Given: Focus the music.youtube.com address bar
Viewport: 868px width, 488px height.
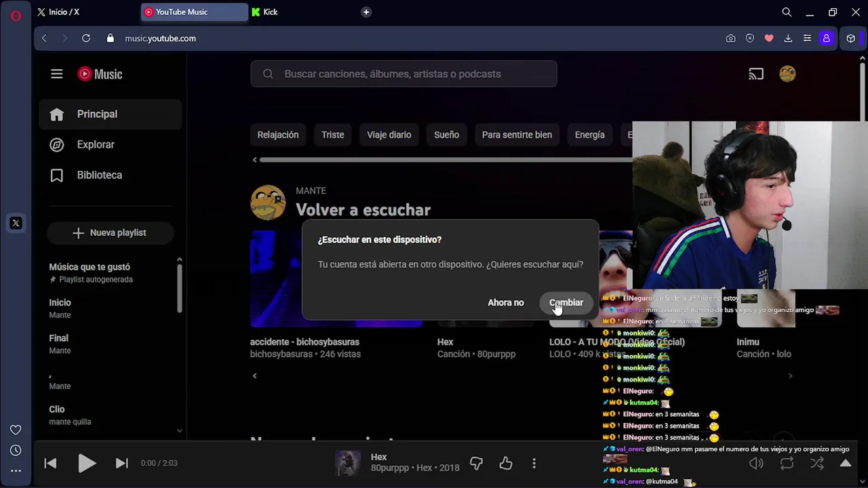Looking at the screenshot, I should 160,39.
